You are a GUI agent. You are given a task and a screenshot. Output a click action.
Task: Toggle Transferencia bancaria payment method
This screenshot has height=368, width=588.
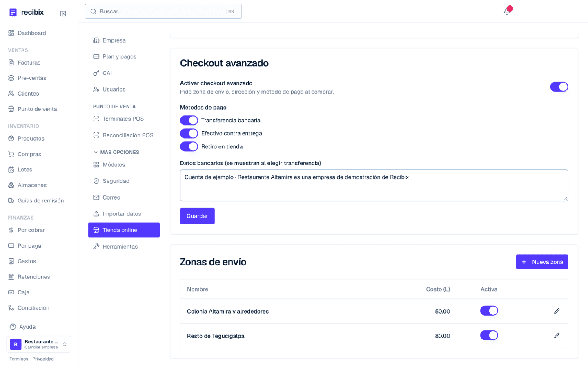click(x=189, y=120)
